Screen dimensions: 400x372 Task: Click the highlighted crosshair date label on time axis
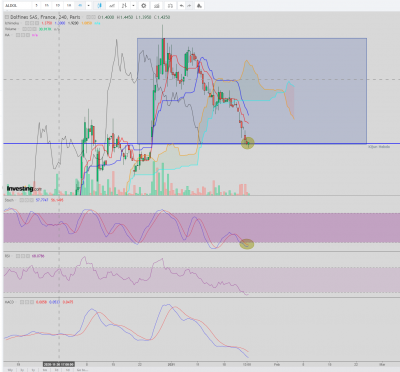pos(59,364)
